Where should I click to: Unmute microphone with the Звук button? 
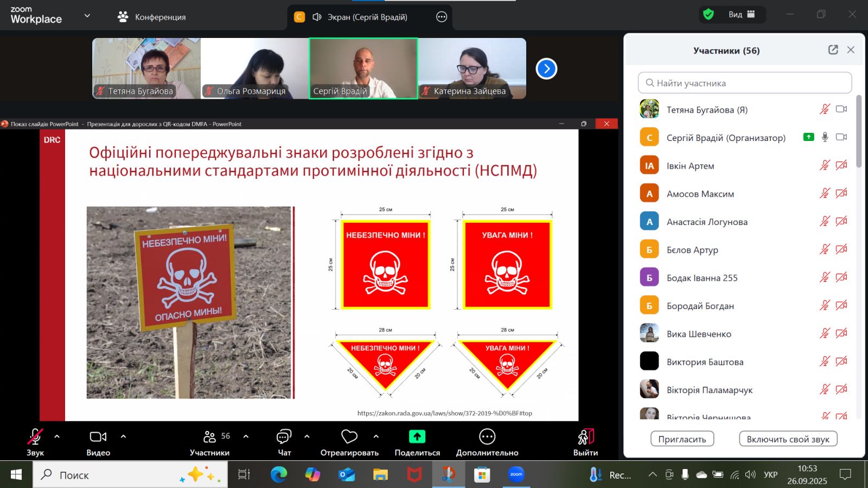click(x=35, y=437)
